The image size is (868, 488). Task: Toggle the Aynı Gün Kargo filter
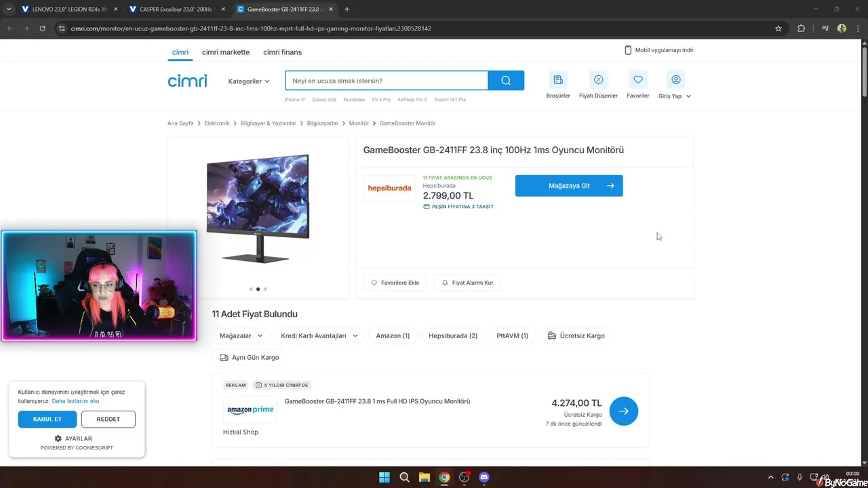click(249, 357)
